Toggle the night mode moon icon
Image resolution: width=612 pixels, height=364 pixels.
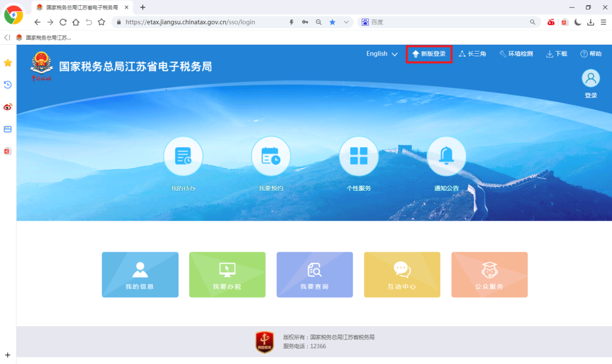pos(577,22)
